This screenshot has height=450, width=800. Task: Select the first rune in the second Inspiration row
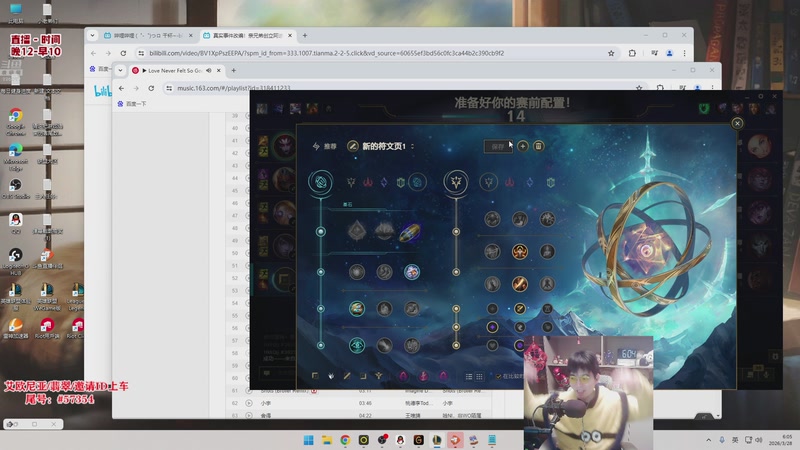(x=357, y=272)
